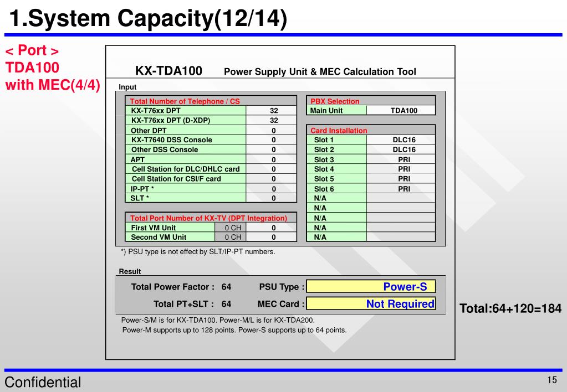
Task: Click the 1.System Capacity(12/14) heading
Action: 148,18
